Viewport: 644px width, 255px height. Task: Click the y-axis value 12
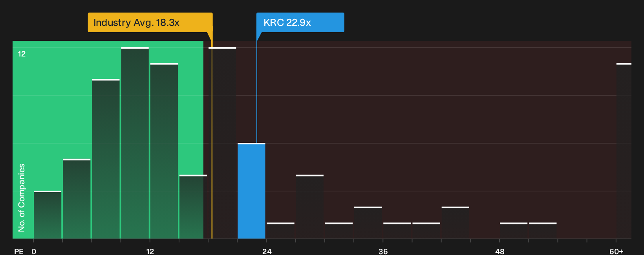pyautogui.click(x=22, y=54)
